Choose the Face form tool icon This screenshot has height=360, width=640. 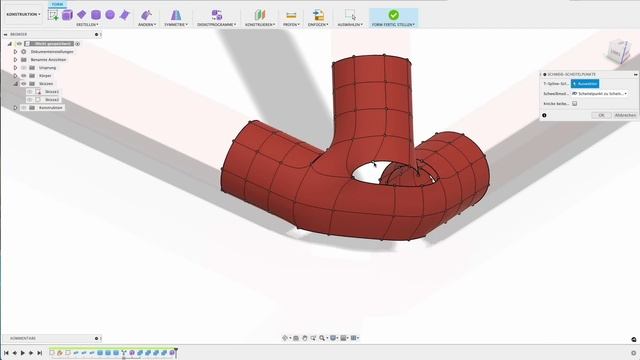point(124,15)
